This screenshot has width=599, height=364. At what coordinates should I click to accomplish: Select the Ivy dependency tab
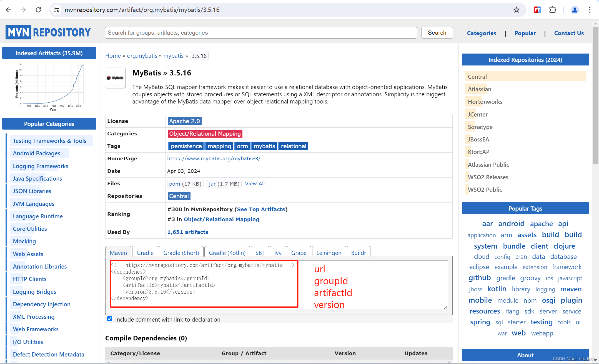tap(278, 253)
